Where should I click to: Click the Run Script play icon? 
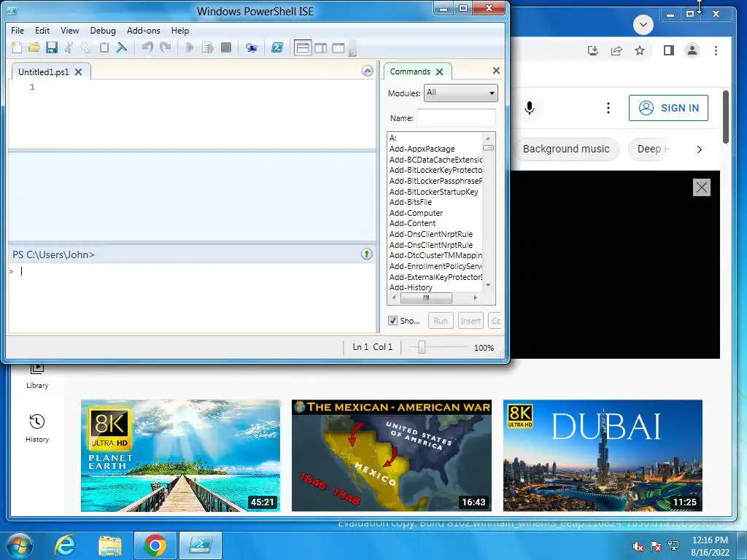click(190, 47)
